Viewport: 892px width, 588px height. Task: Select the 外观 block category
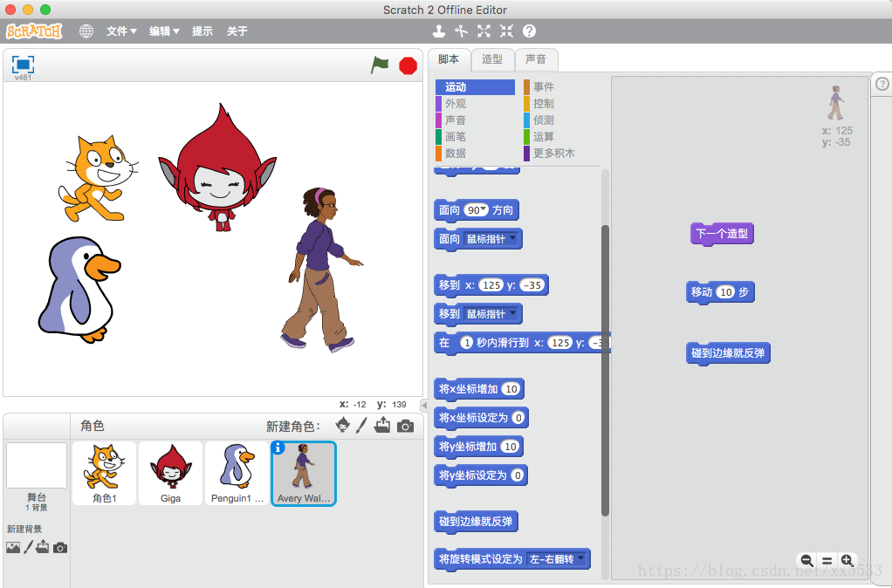tap(475, 104)
